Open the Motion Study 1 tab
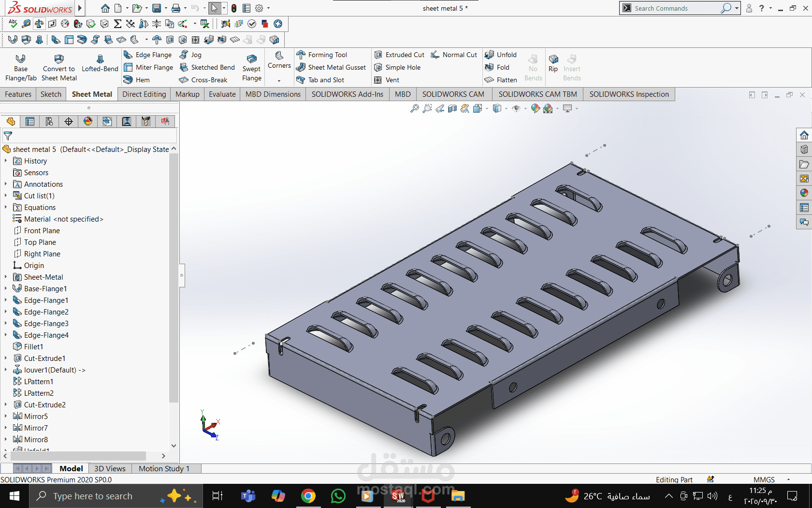This screenshot has width=812, height=508. pos(164,468)
